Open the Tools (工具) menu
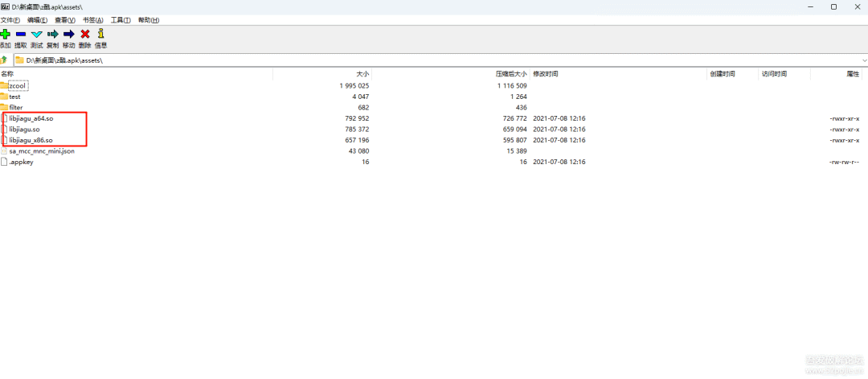This screenshot has height=379, width=868. pos(121,20)
